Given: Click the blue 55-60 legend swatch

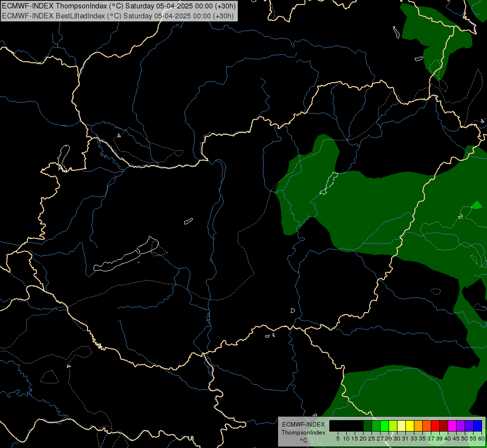Looking at the screenshot, I should [x=478, y=426].
